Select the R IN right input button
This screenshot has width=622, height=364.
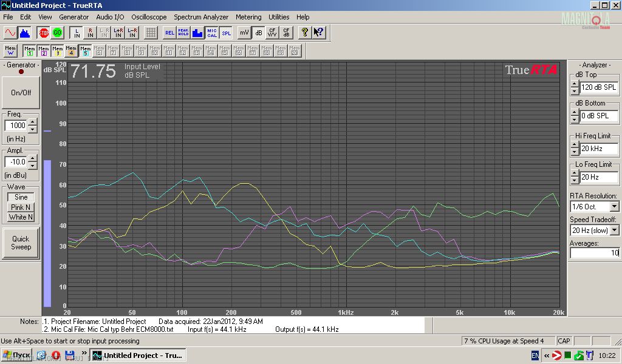[91, 33]
